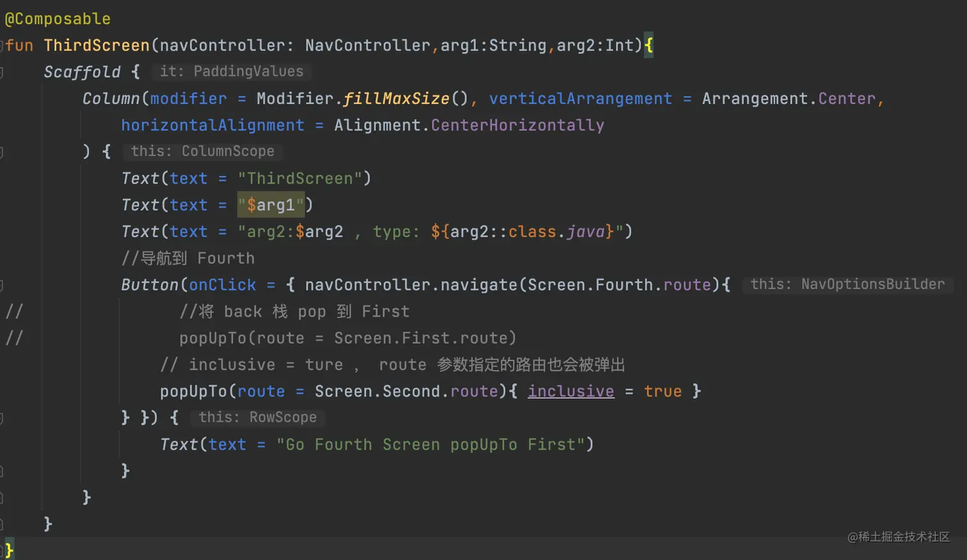Click the Column composable call
Viewport: 967px width, 560px height.
click(x=111, y=98)
